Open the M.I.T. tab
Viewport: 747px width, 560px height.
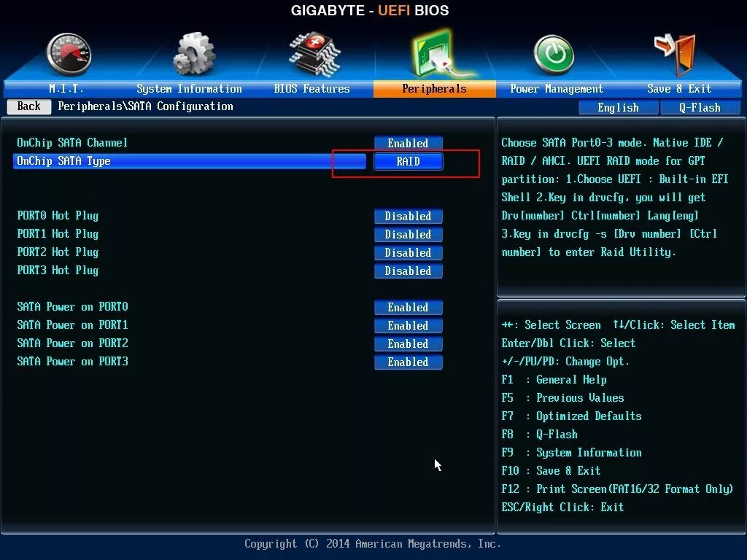66,88
